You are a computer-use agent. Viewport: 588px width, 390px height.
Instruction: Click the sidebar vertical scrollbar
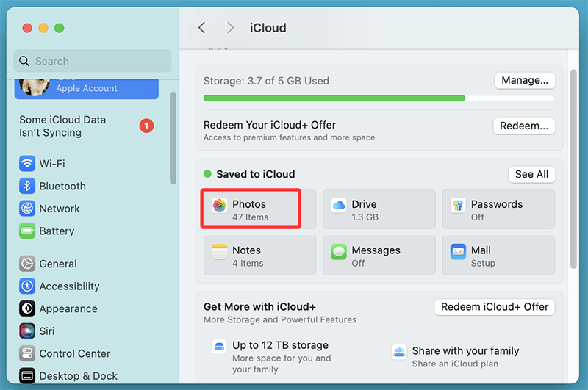[173, 138]
